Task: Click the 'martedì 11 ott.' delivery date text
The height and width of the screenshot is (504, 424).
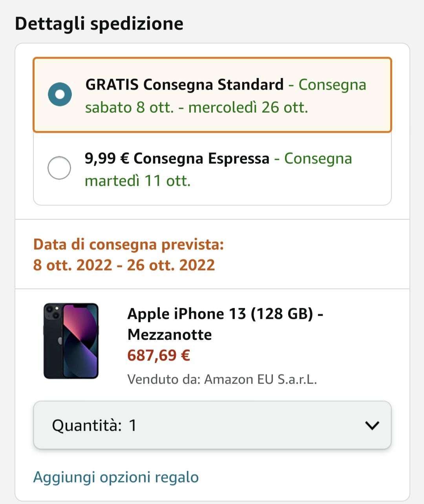Action: point(138,181)
